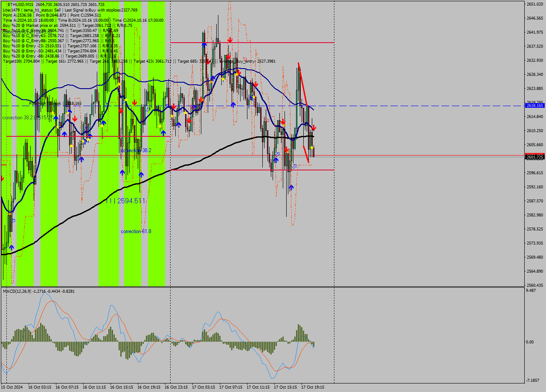Click the 2637.520 price axis value
The height and width of the screenshot is (392, 546).
[x=534, y=46]
